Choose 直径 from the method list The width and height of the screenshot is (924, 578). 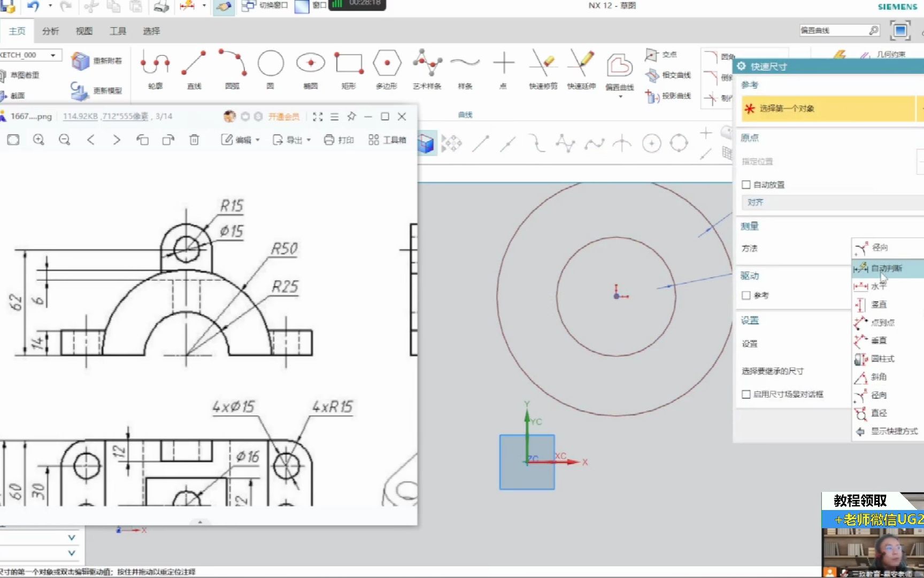[x=879, y=413]
